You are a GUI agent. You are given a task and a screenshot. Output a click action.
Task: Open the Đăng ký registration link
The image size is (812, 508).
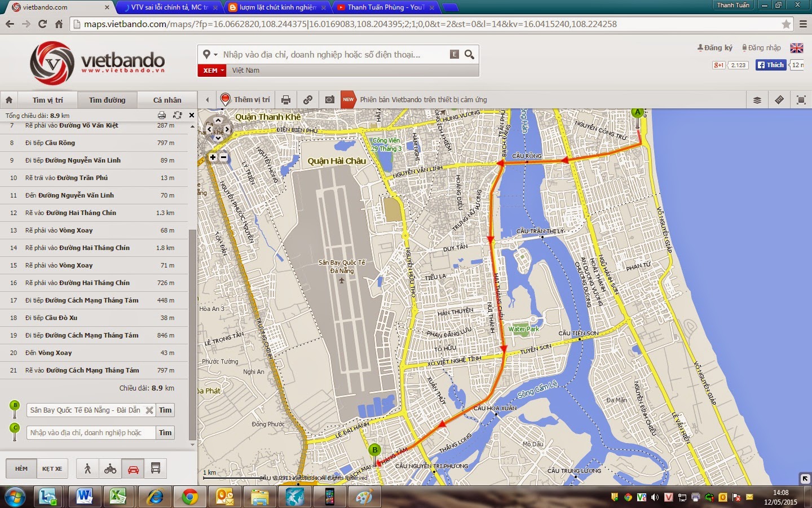715,48
